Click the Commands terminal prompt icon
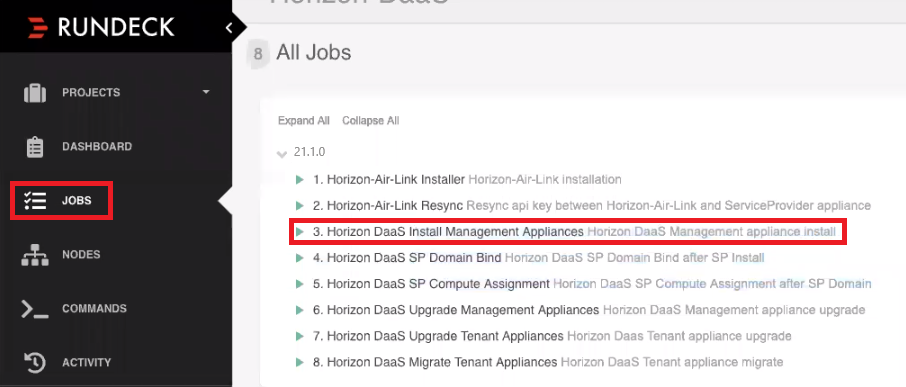 pos(35,309)
